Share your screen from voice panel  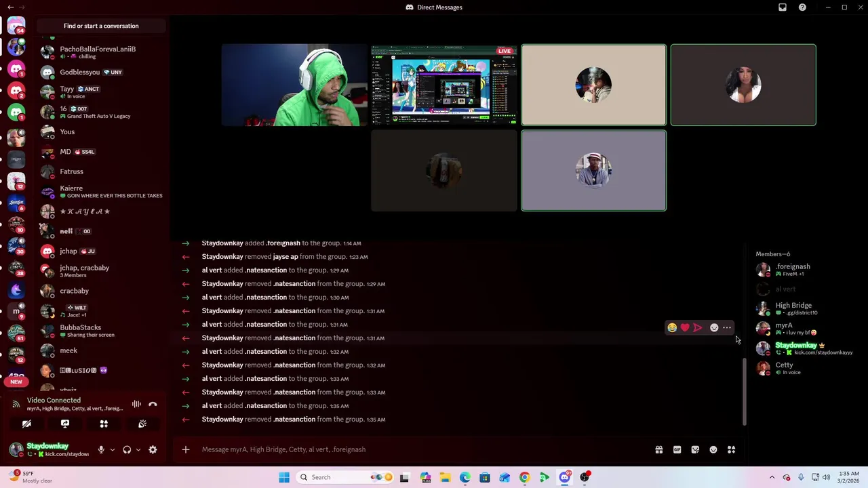point(65,424)
